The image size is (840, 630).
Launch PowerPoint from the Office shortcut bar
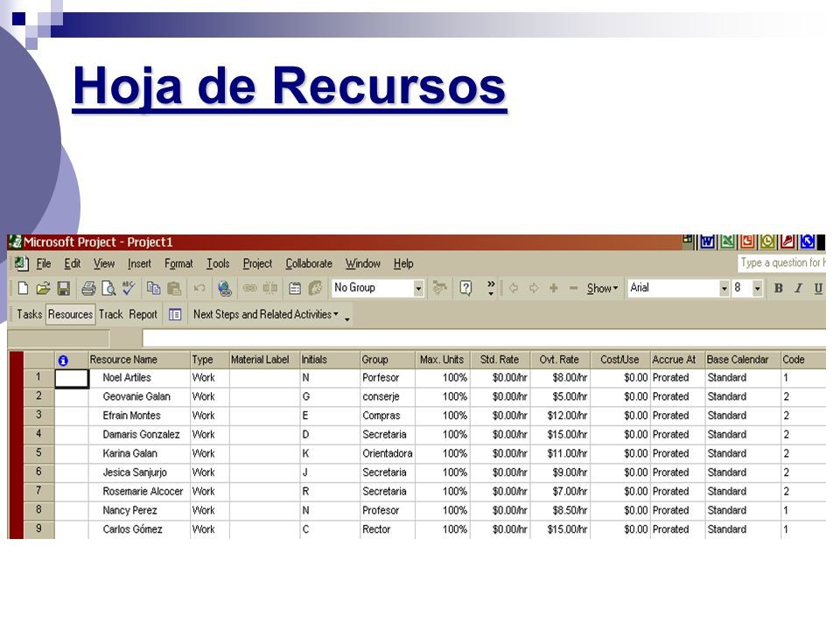click(747, 241)
